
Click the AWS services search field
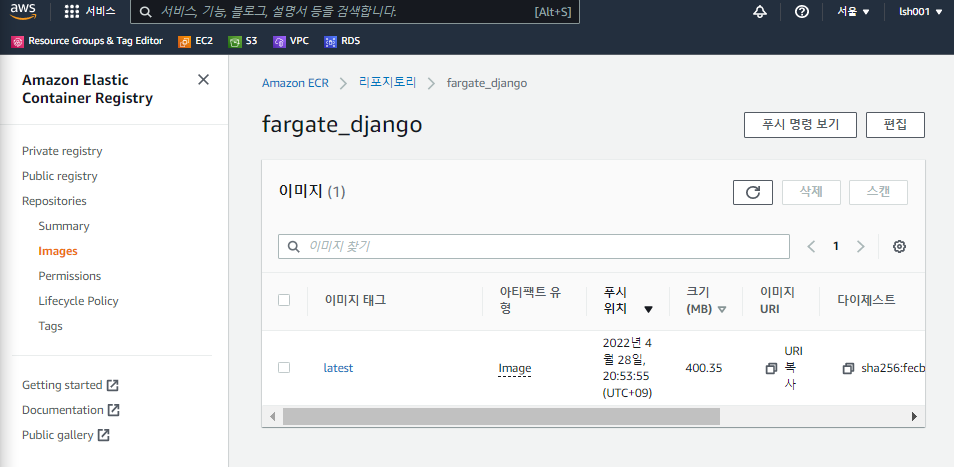pos(355,12)
